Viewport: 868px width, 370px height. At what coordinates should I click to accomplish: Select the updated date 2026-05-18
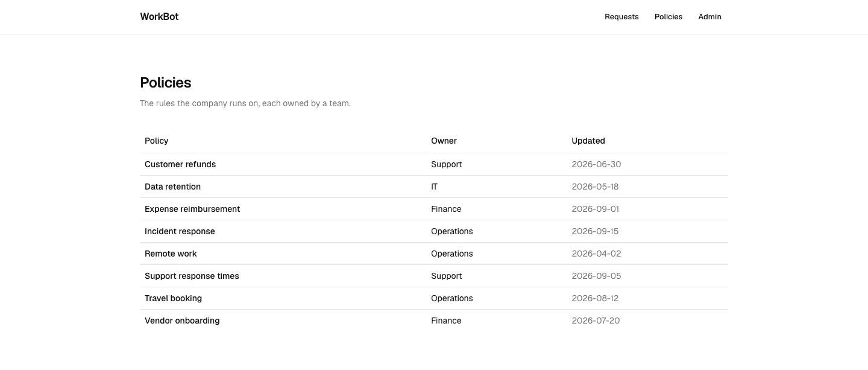tap(595, 187)
